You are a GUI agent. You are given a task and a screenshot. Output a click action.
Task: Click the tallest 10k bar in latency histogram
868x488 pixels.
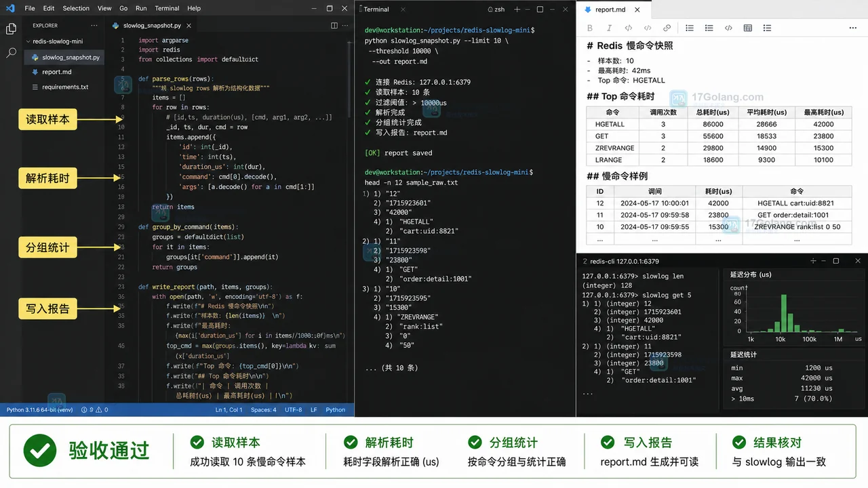click(783, 312)
